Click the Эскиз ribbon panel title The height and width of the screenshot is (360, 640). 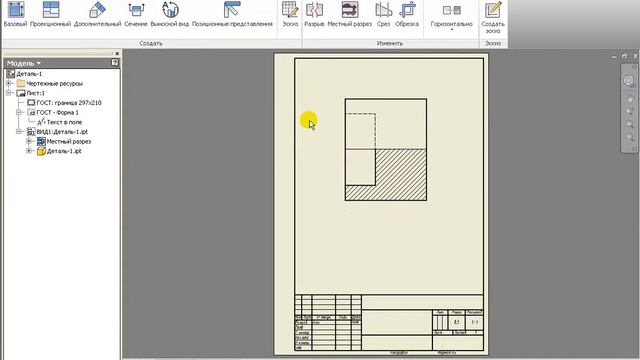tap(493, 43)
